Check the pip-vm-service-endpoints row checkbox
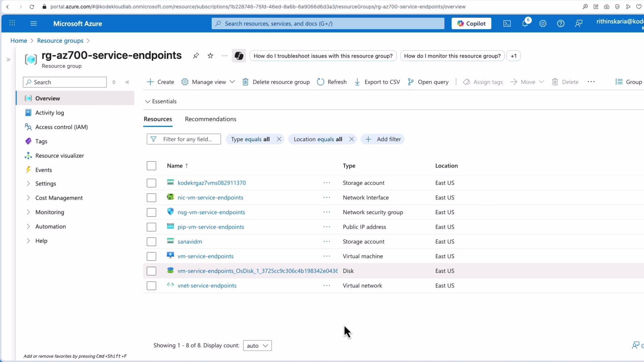 151,227
